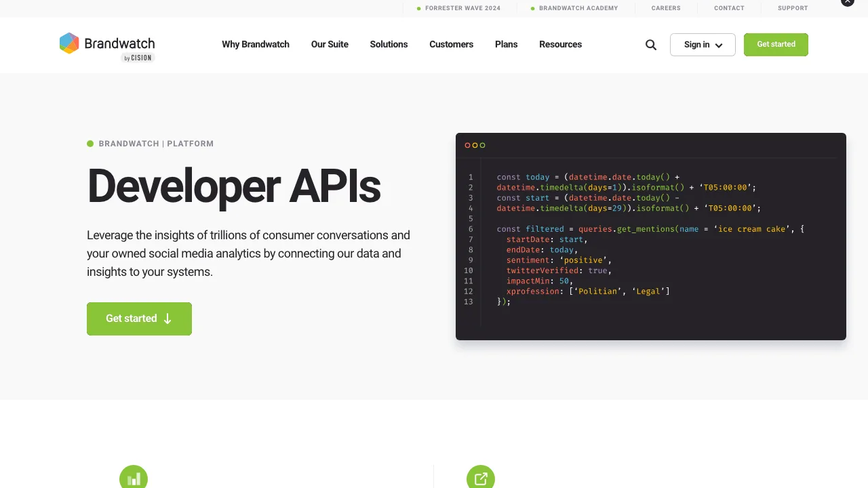This screenshot has height=488, width=868.
Task: Click the header Get started button
Action: 776,45
